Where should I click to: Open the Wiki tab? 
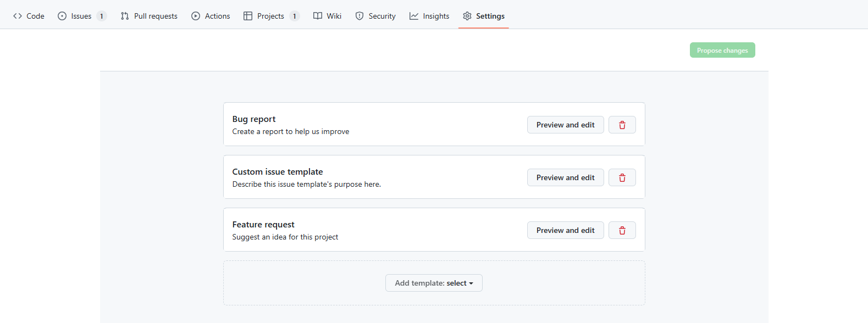(328, 16)
